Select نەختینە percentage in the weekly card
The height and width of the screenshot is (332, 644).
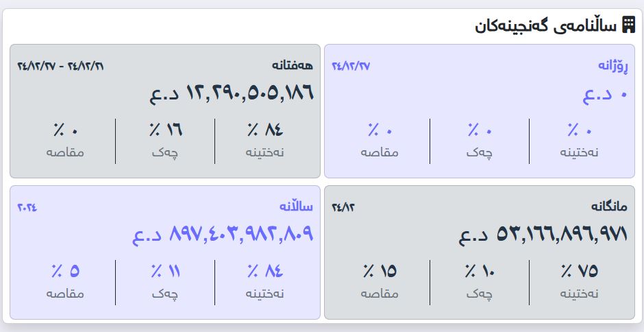point(264,130)
